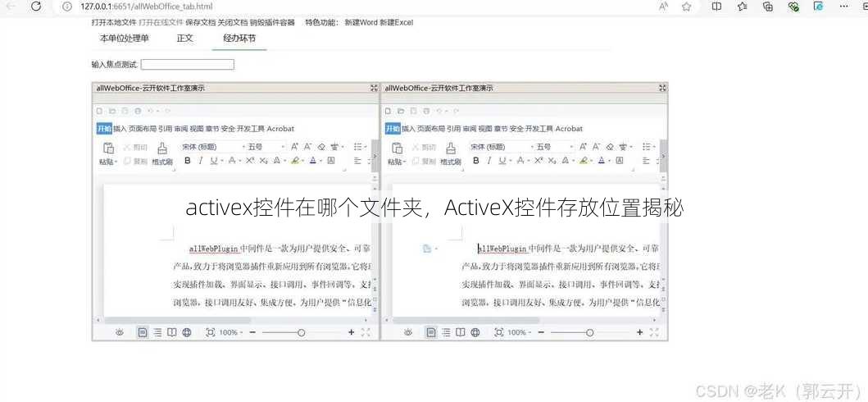Clear formatting eraser in right editor
The height and width of the screenshot is (402, 868).
pos(610,147)
